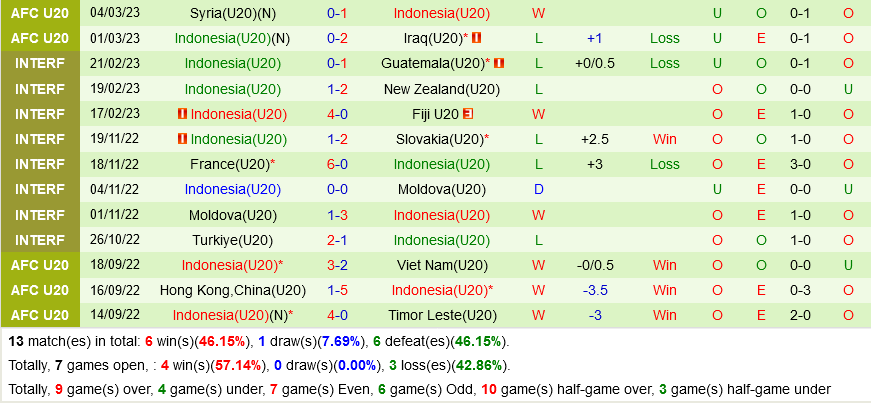The image size is (871, 403).
Task: Open the 6-0 score of the France match
Action: [x=337, y=164]
